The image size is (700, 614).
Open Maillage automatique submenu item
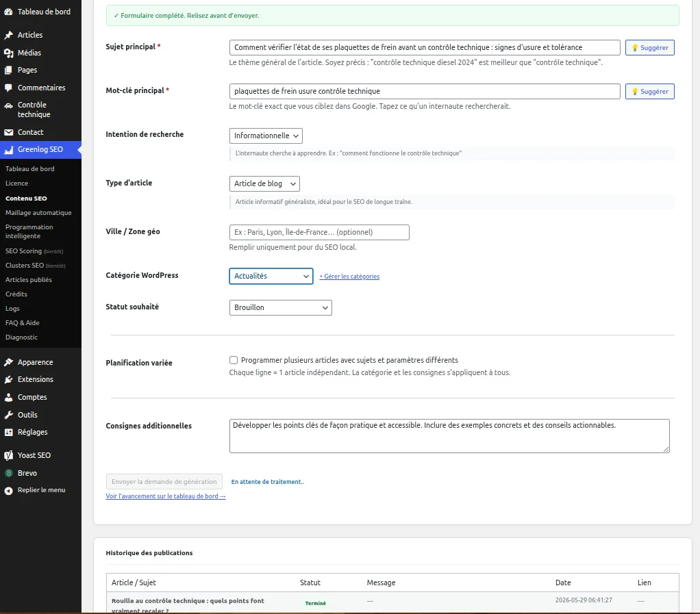tap(38, 213)
